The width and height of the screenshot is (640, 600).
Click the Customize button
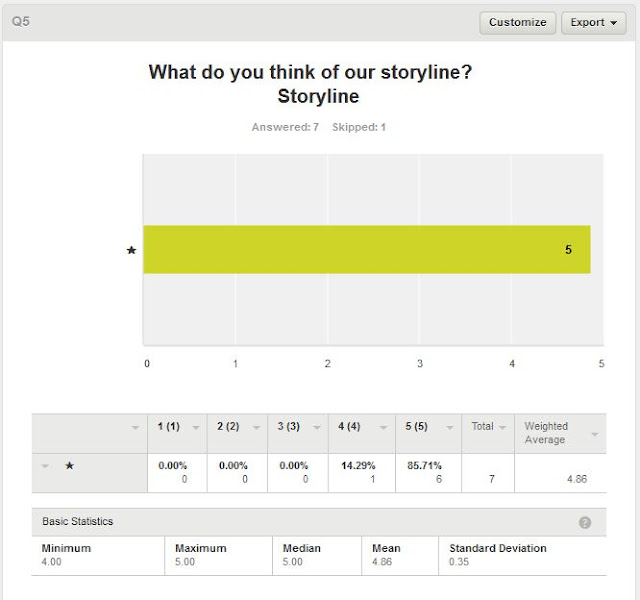click(x=518, y=22)
